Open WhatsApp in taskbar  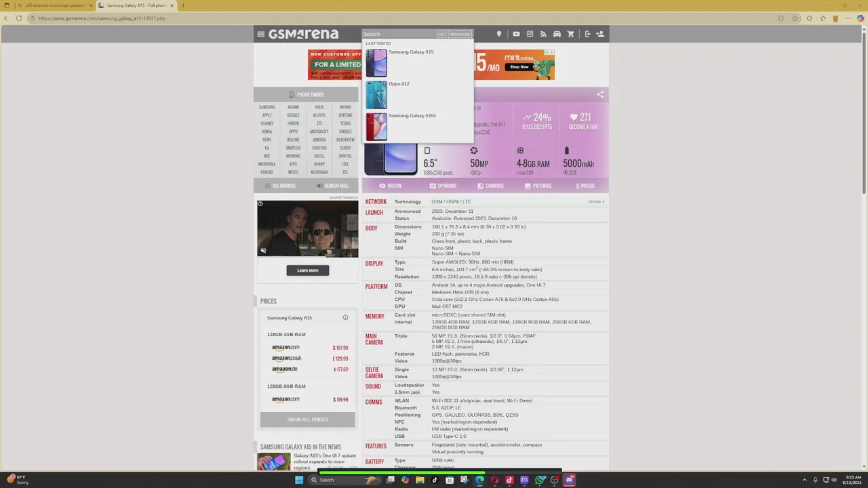pos(539,480)
